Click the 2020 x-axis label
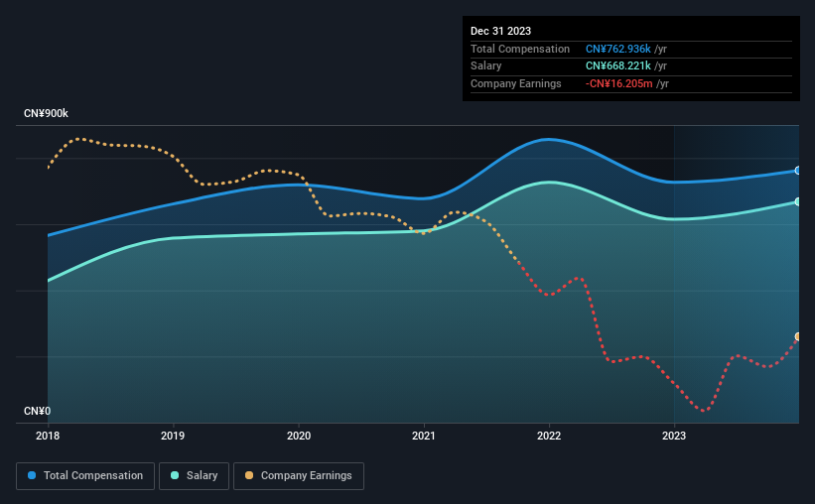Screen dimensions: 815x504 299,436
